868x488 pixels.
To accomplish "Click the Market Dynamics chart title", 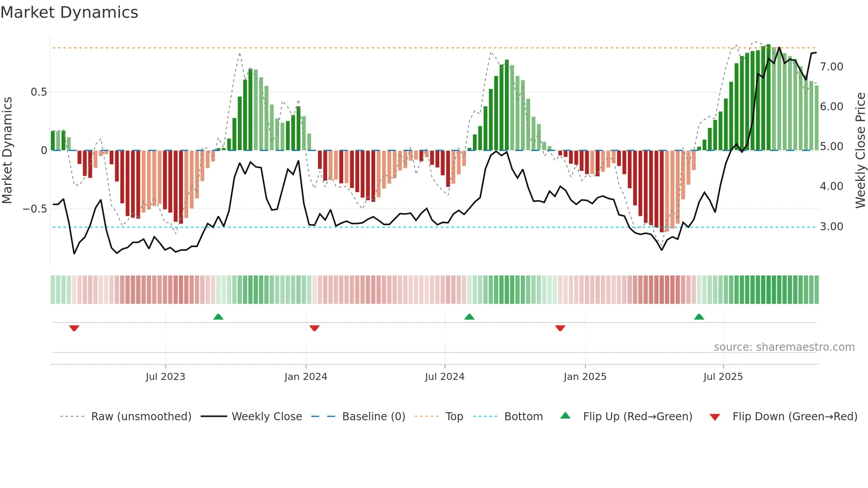I will [70, 12].
